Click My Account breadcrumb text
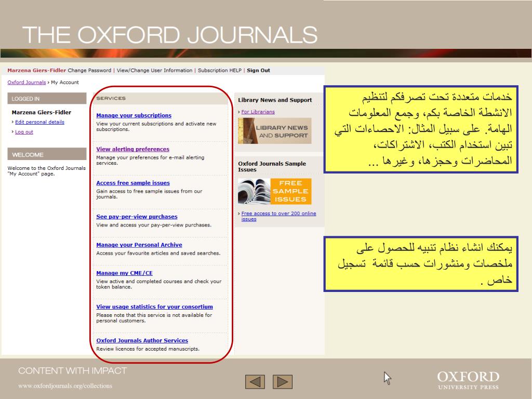 (x=65, y=82)
